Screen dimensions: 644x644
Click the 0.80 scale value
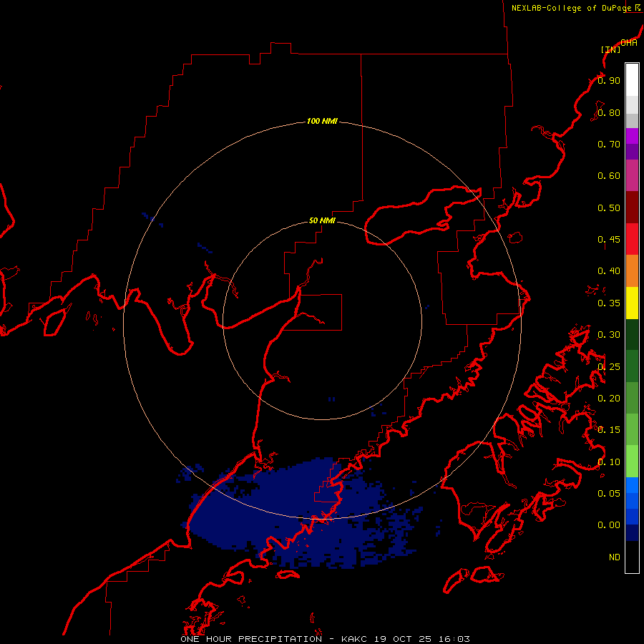[609, 112]
